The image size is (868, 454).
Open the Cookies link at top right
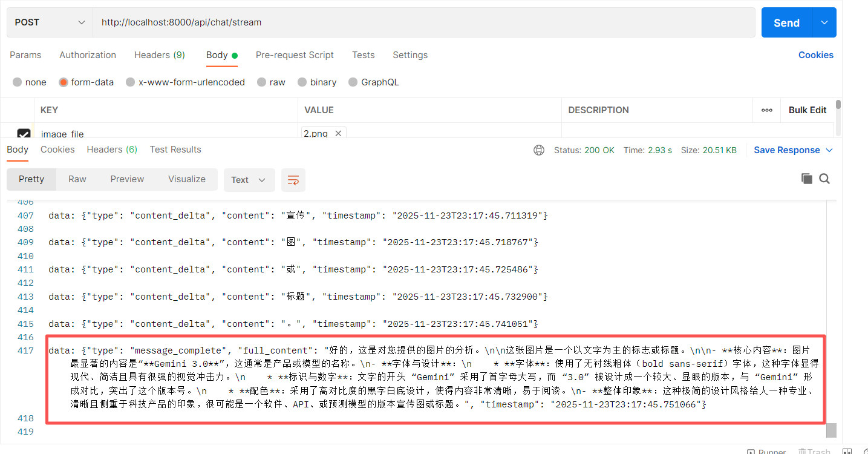click(x=815, y=55)
